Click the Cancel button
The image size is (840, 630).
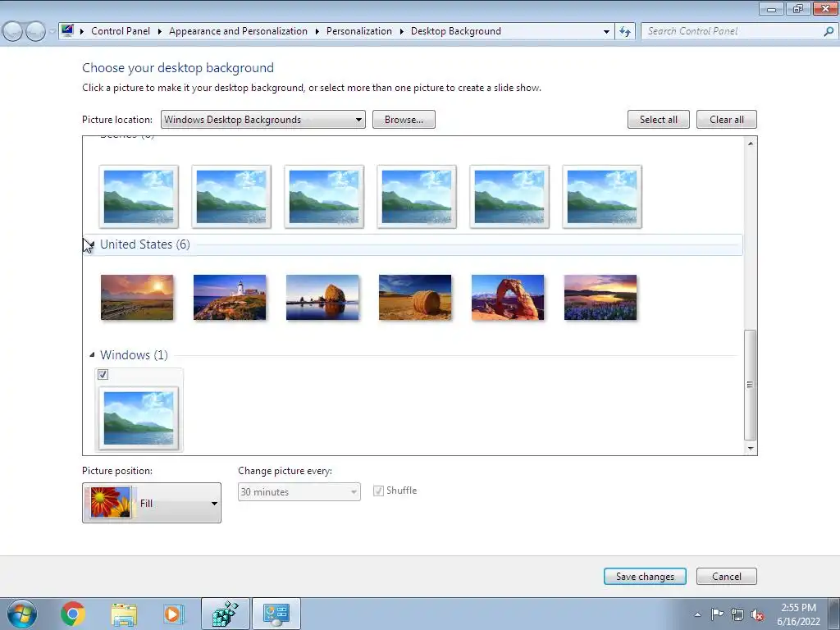click(727, 577)
